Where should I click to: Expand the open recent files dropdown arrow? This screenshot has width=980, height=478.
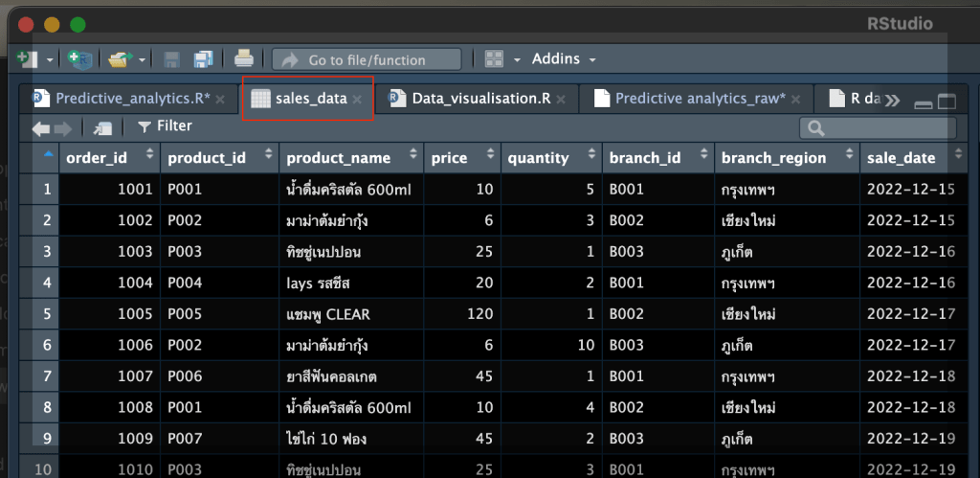pyautogui.click(x=143, y=59)
